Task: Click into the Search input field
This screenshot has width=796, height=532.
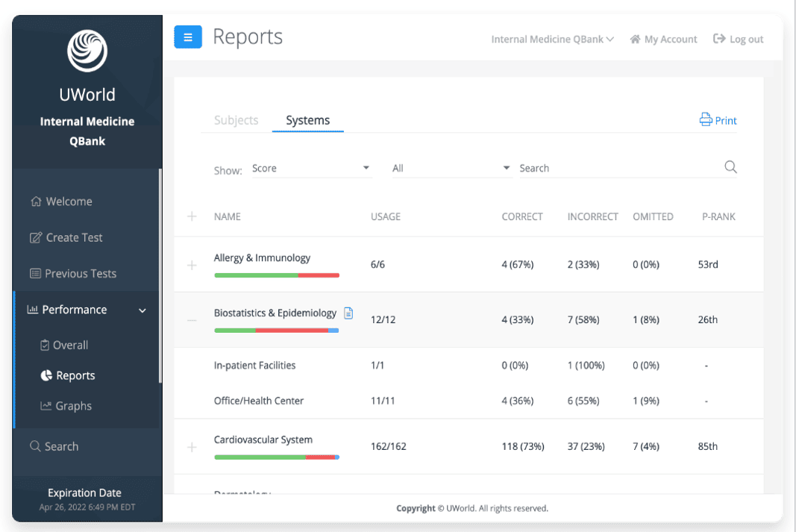Action: pos(619,169)
